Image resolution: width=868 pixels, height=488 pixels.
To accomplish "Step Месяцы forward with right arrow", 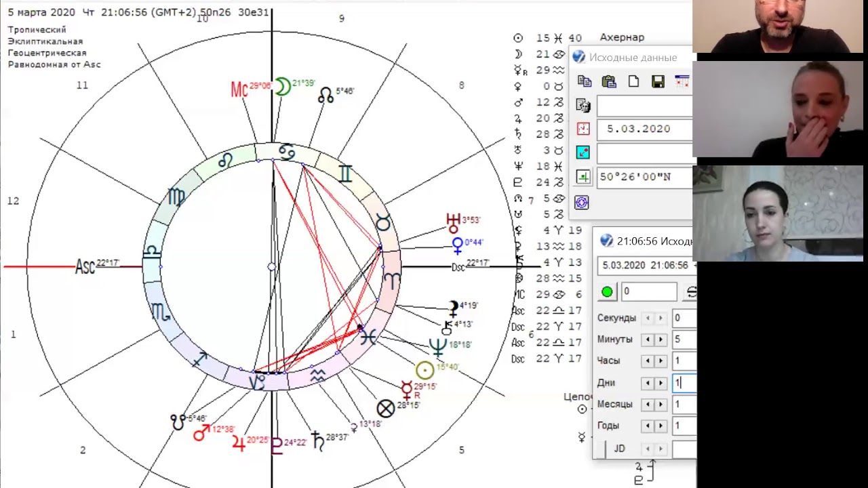I will 660,405.
